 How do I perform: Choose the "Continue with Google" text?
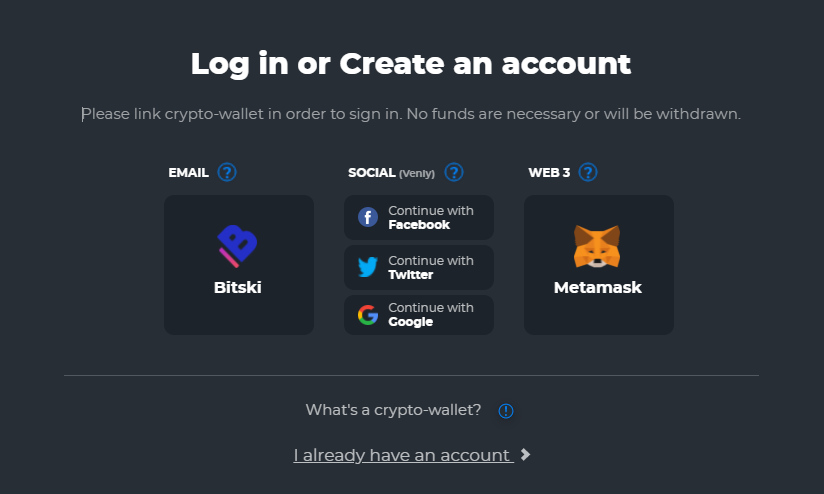pos(431,315)
